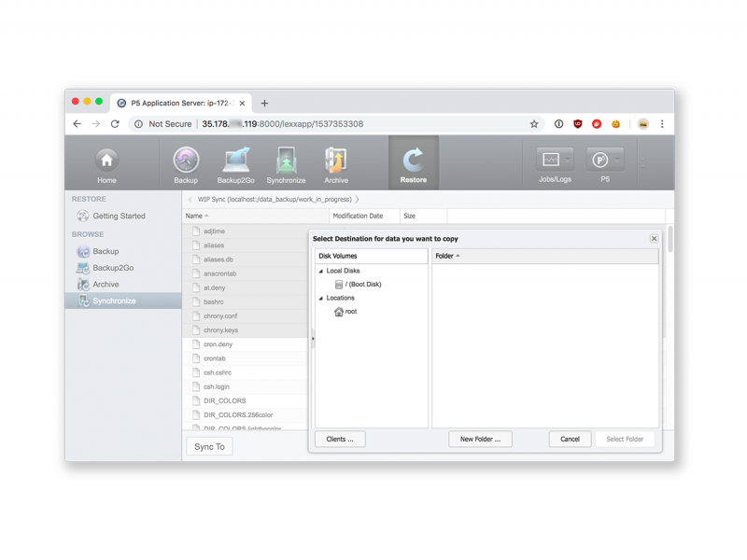Sort by Size column header
This screenshot has height=560, width=747.
click(423, 216)
